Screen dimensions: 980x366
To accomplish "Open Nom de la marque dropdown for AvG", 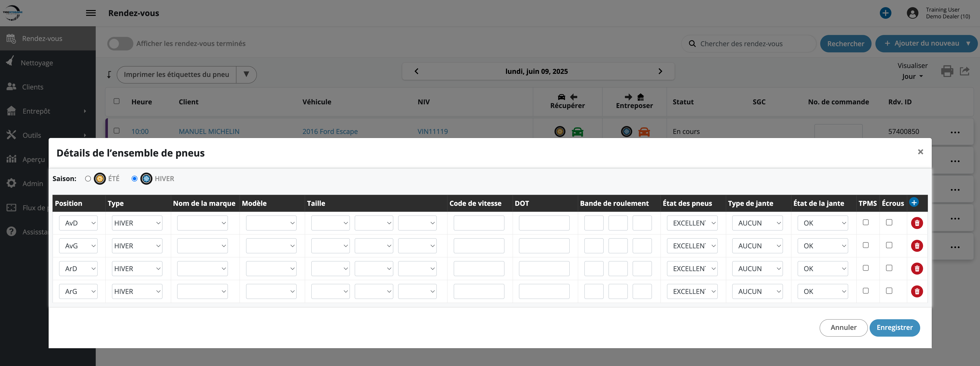I will coord(202,246).
